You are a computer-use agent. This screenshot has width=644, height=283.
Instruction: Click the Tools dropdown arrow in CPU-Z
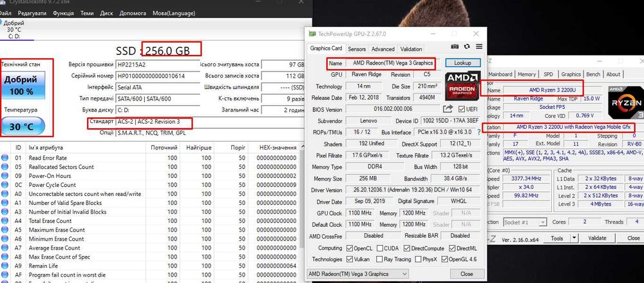pos(574,238)
